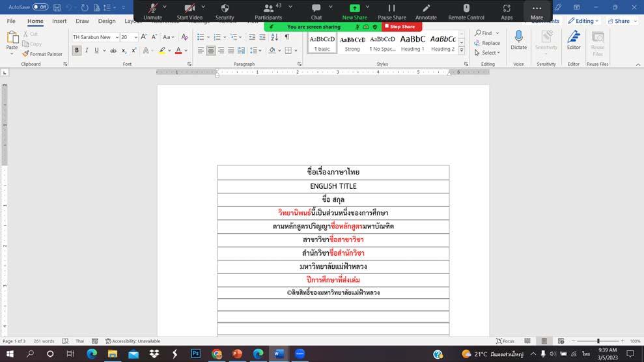The height and width of the screenshot is (362, 644).
Task: Toggle Italic formatting
Action: coord(87,51)
